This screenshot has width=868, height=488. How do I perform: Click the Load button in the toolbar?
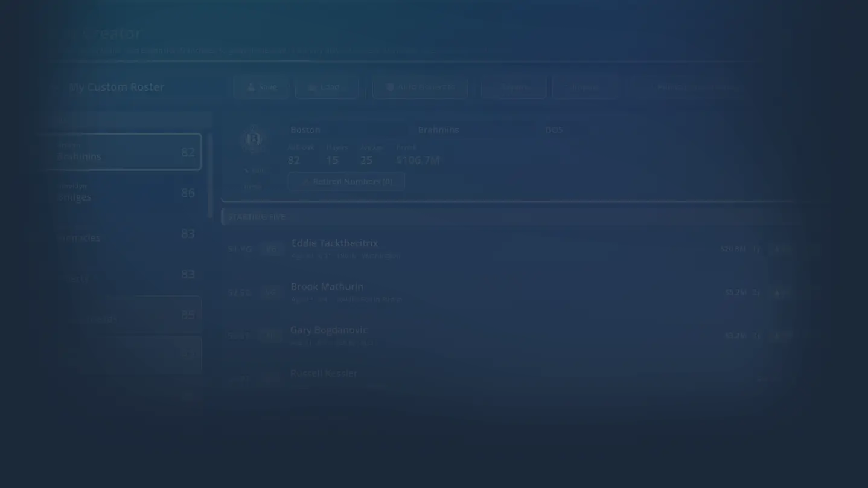pyautogui.click(x=327, y=87)
